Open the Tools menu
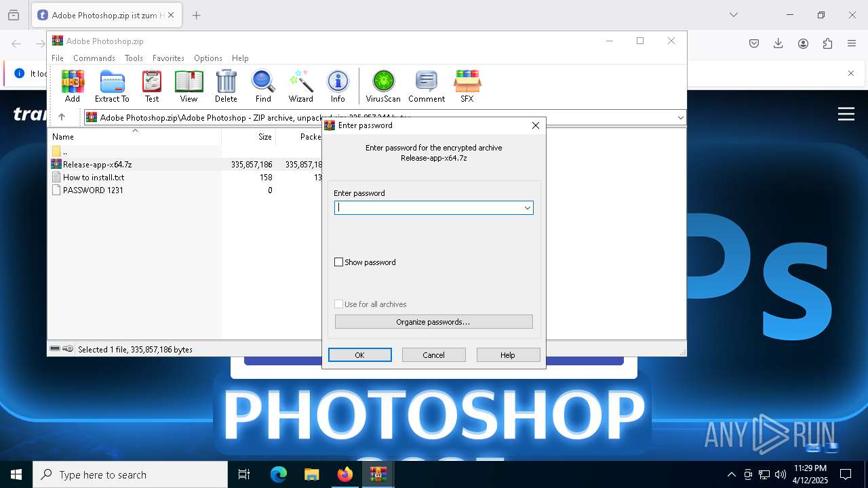This screenshot has width=868, height=488. [x=134, y=58]
